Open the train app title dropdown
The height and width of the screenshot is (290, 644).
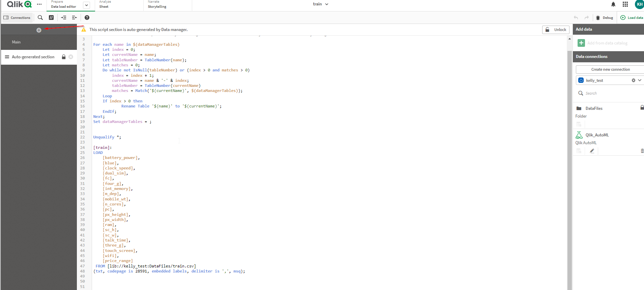[320, 4]
